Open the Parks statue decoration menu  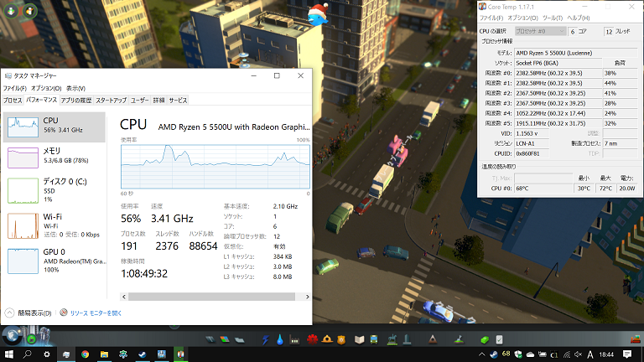[392, 339]
